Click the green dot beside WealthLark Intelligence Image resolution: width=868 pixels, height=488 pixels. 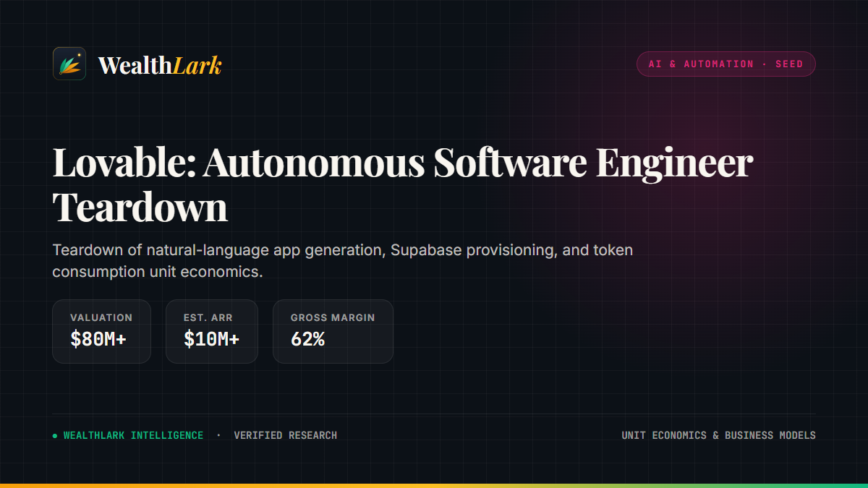(x=55, y=436)
